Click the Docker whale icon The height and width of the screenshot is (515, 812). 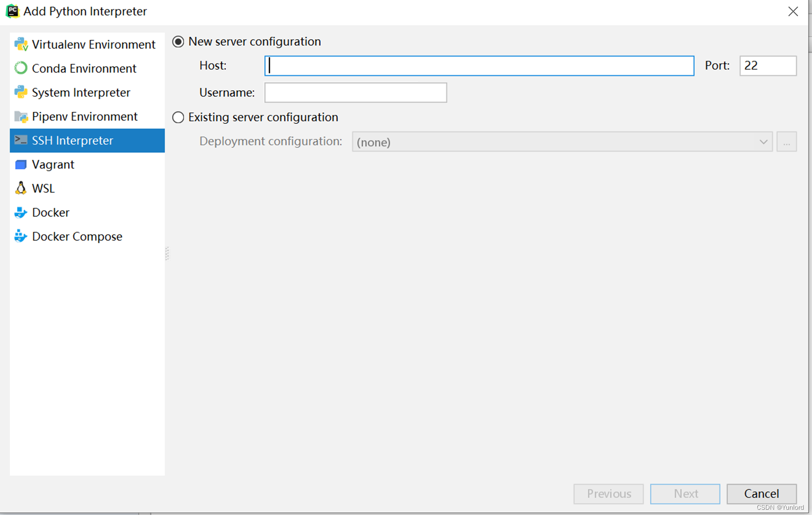tap(21, 213)
